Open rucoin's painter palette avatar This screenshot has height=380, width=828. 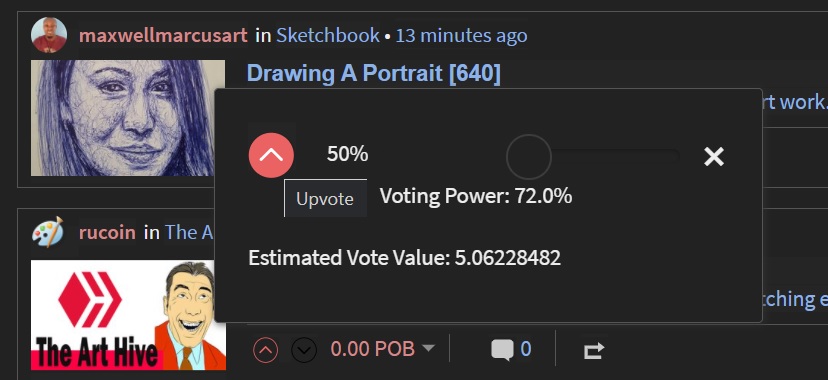coord(48,232)
